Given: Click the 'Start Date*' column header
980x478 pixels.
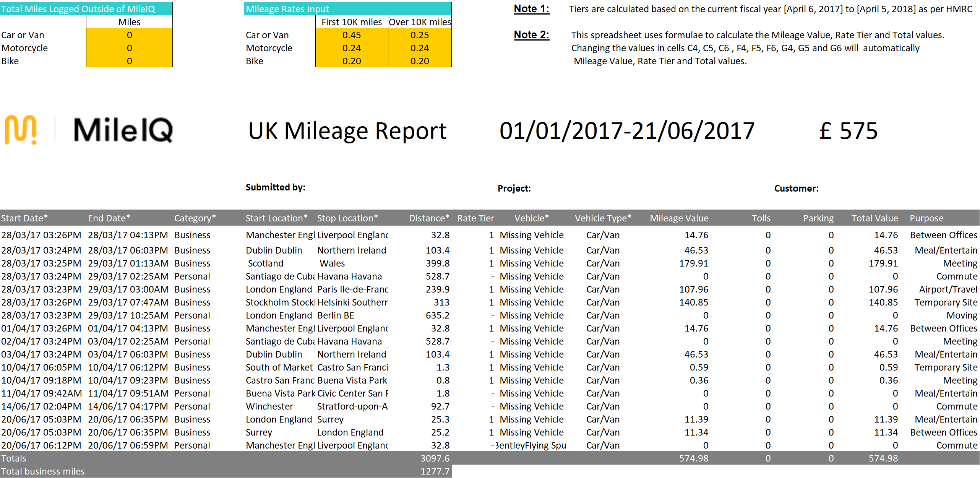Looking at the screenshot, I should pos(24,218).
